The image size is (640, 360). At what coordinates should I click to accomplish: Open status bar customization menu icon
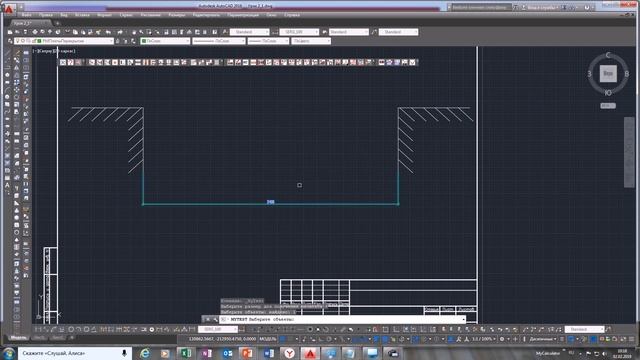pyautogui.click(x=632, y=339)
